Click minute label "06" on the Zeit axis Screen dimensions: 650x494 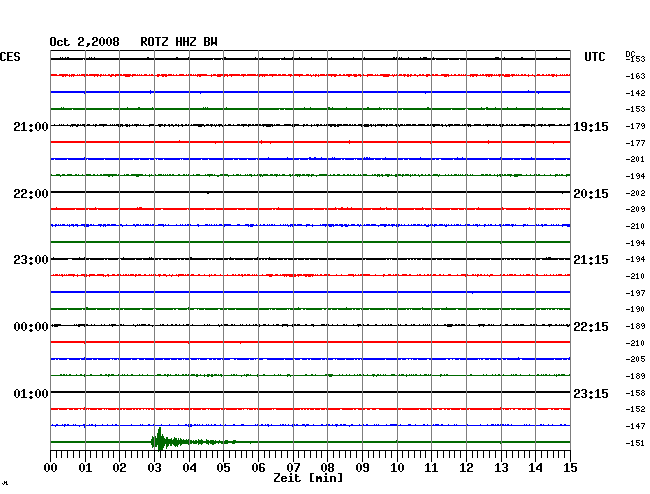coord(258,468)
